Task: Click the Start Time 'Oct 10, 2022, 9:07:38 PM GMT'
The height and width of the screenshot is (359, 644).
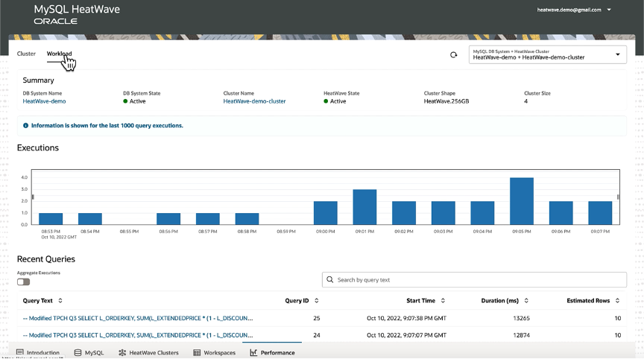Action: coord(407,318)
